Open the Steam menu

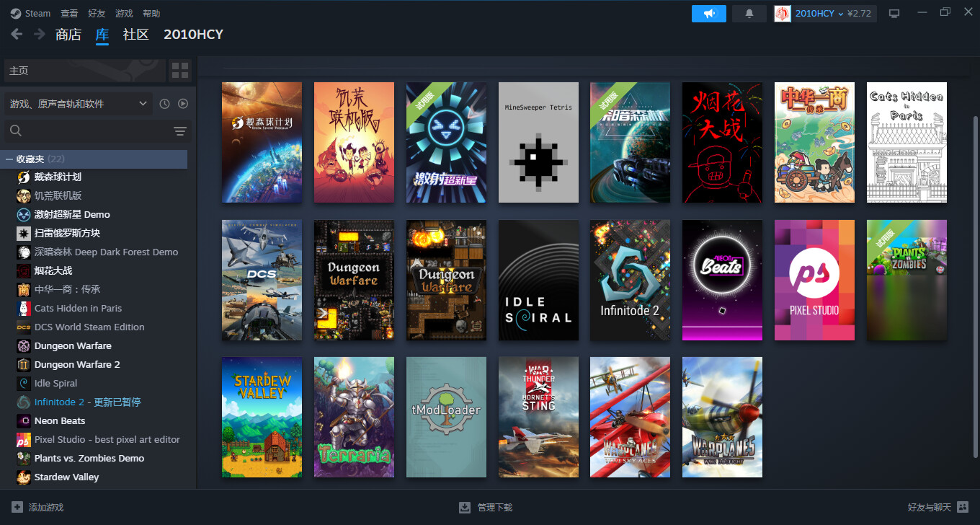click(30, 14)
